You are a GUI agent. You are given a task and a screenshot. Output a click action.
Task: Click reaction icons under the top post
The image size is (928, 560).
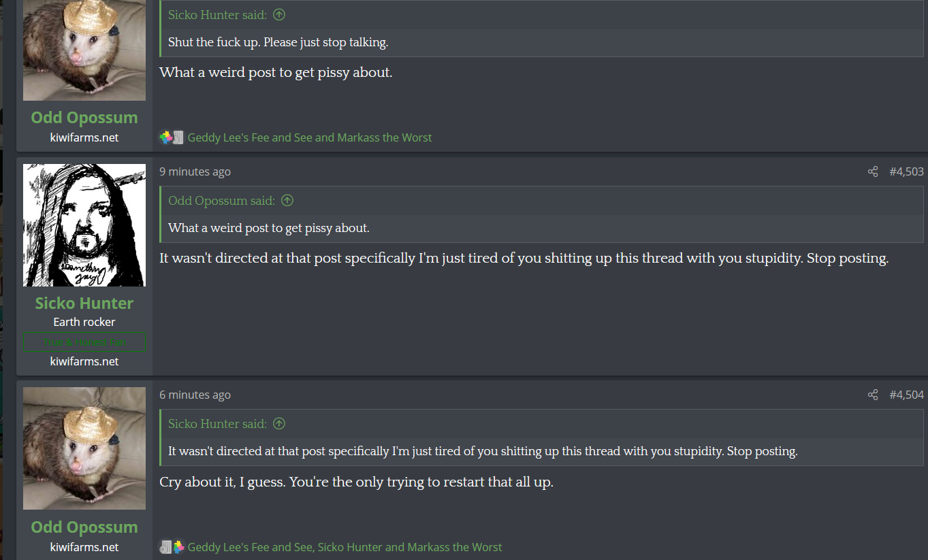172,137
